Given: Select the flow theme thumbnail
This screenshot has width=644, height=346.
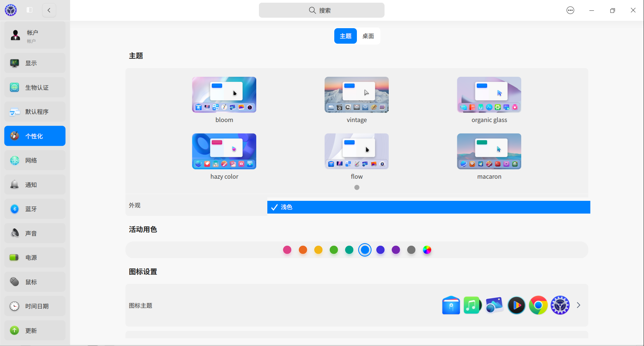Looking at the screenshot, I should [x=357, y=151].
